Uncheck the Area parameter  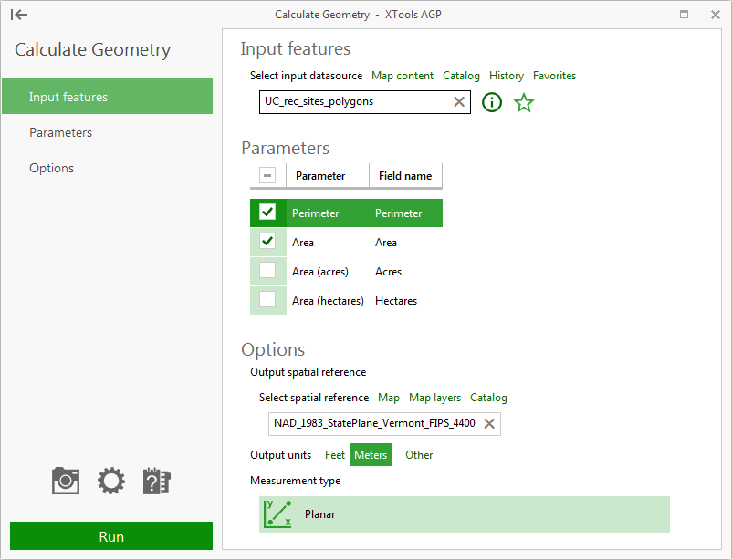[x=267, y=242]
